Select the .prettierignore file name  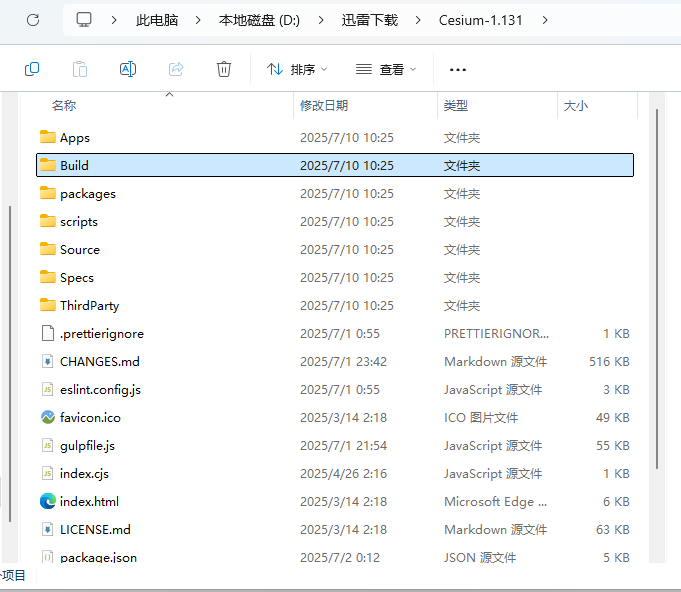102,334
